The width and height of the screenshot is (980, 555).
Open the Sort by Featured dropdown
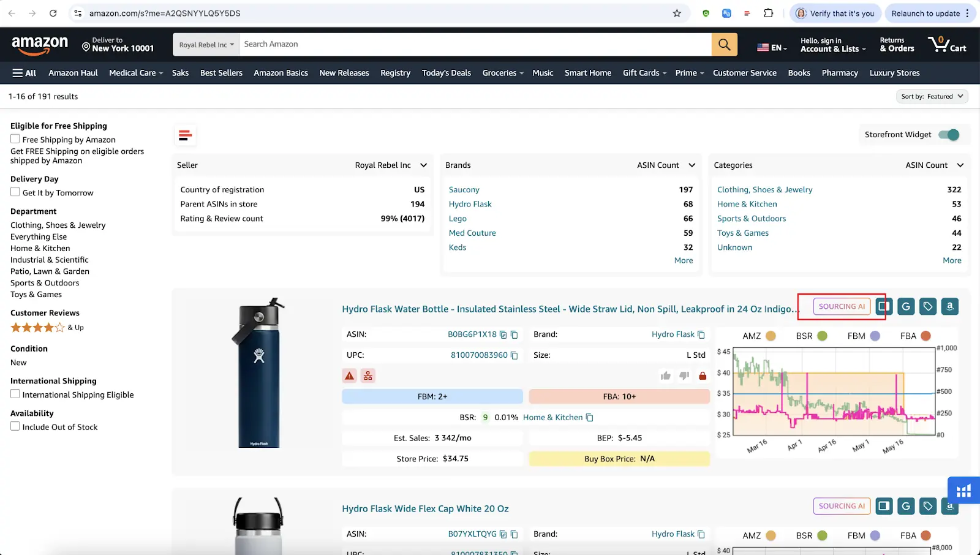tap(932, 96)
